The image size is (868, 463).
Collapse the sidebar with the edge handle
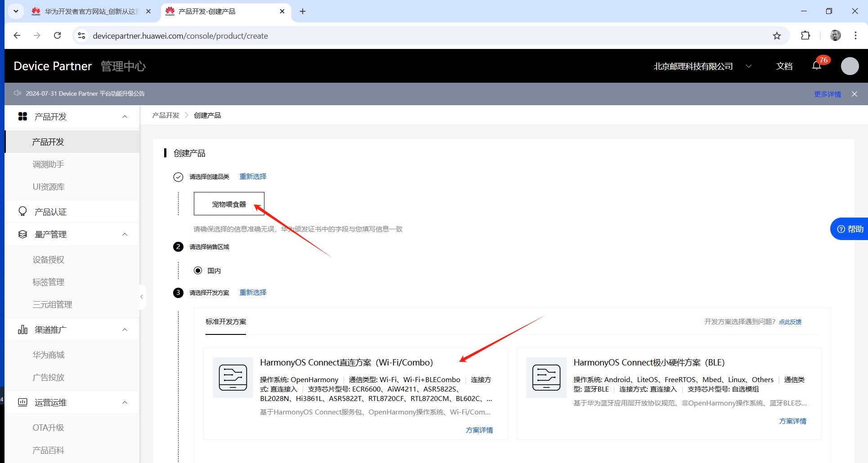click(142, 297)
